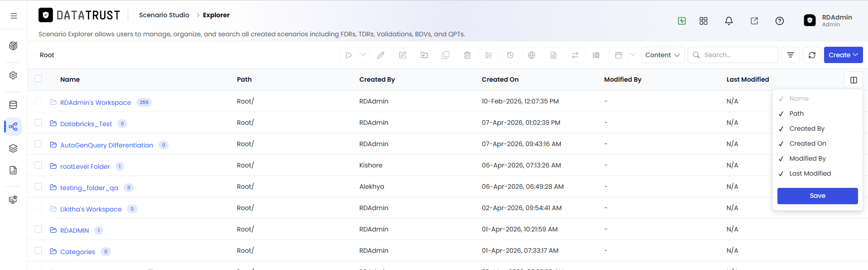
Task: Click the pencil rename icon in the toolbar
Action: click(x=381, y=55)
